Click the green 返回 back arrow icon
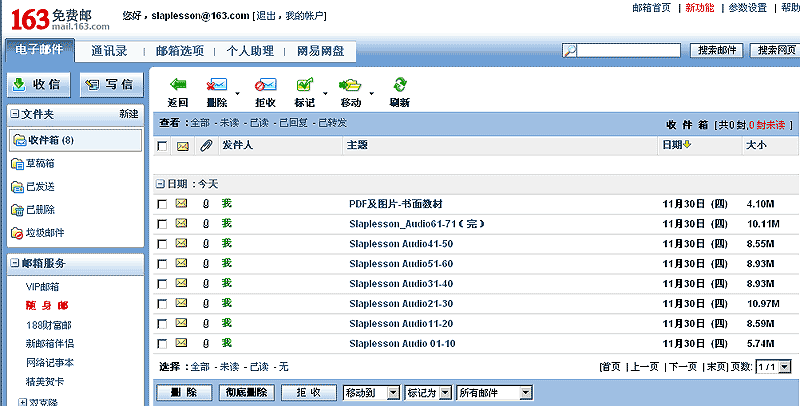 coord(178,86)
